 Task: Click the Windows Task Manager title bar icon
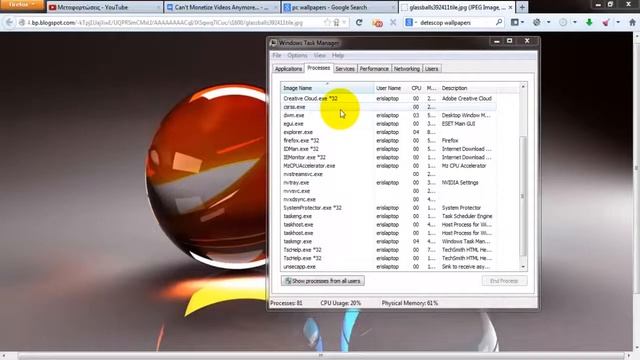tap(273, 42)
